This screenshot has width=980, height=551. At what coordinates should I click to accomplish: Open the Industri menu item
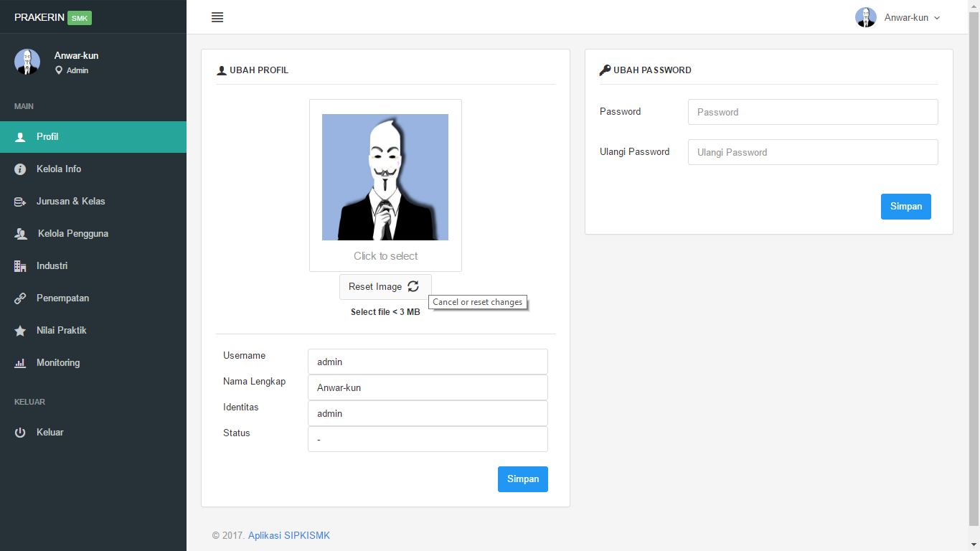93,266
